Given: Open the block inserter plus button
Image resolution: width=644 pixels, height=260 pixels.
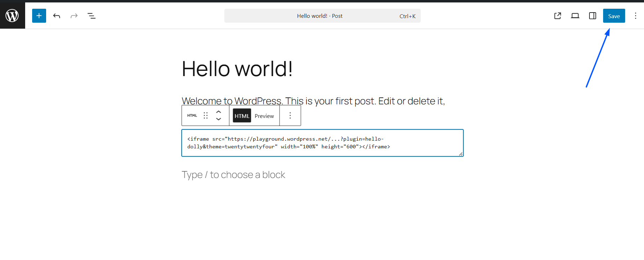Looking at the screenshot, I should click(39, 16).
